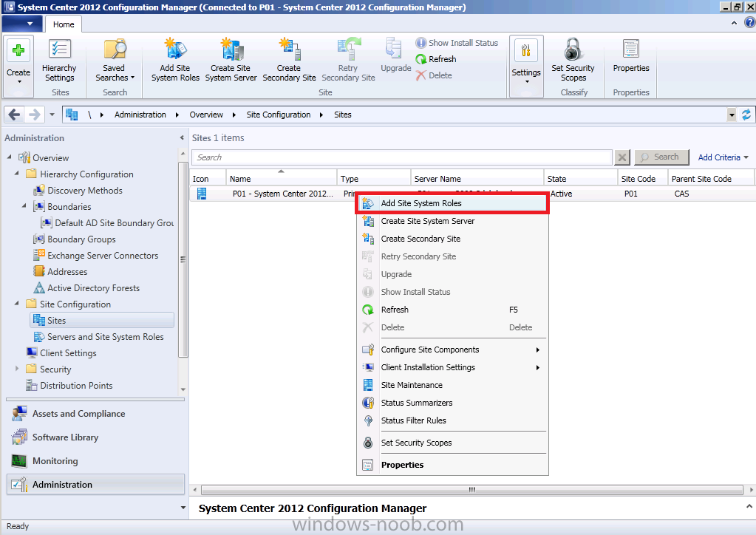Expand the Security tree node
Viewport: 756px width, 535px height.
pos(17,368)
